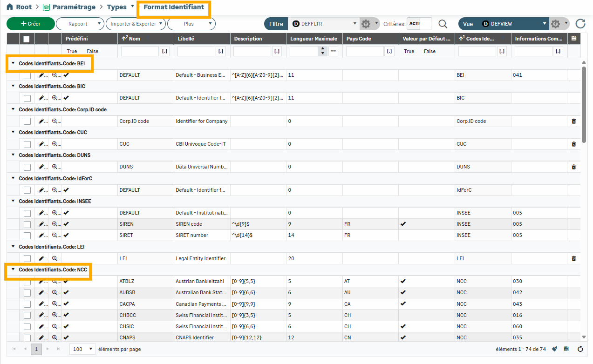Click the edit pencil on the SIREN row
593x364 pixels.
click(41, 224)
